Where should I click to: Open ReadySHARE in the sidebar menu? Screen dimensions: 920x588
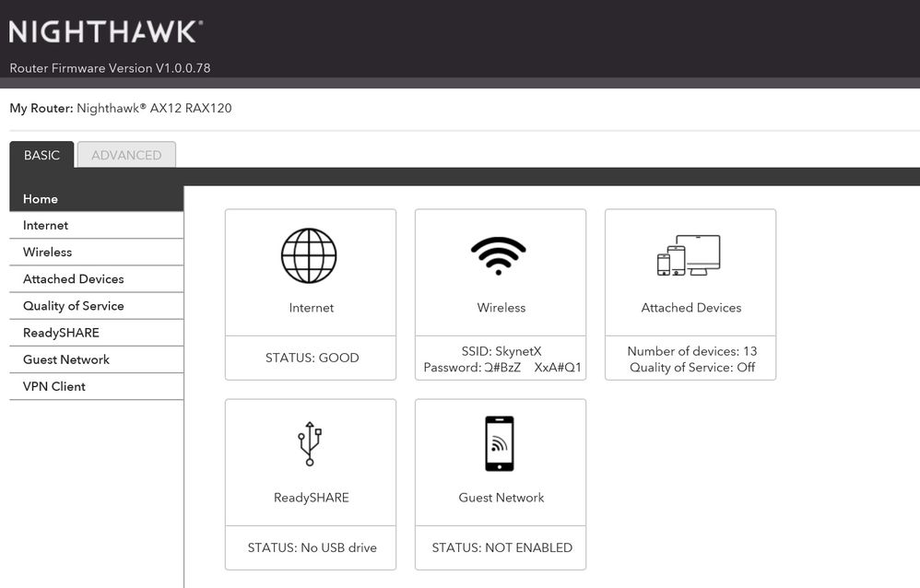tap(96, 333)
